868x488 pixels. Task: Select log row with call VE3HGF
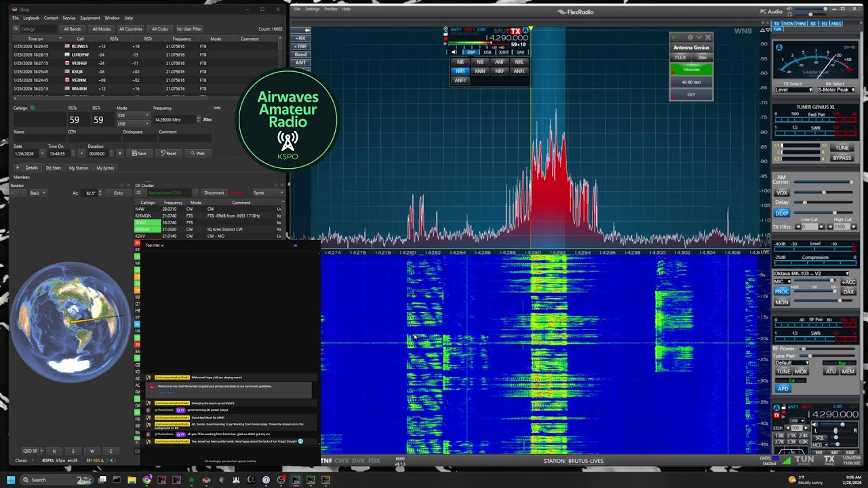tap(146, 63)
